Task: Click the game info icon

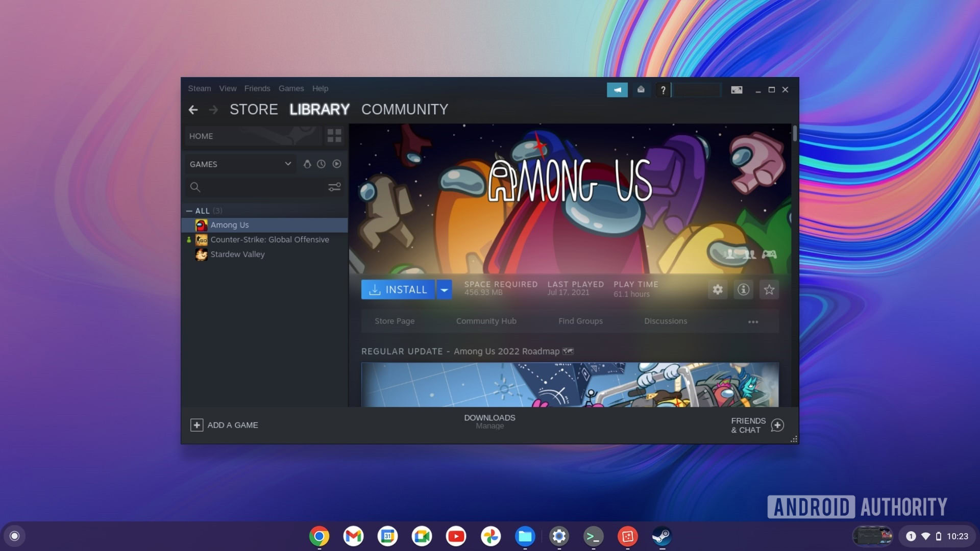Action: click(743, 290)
